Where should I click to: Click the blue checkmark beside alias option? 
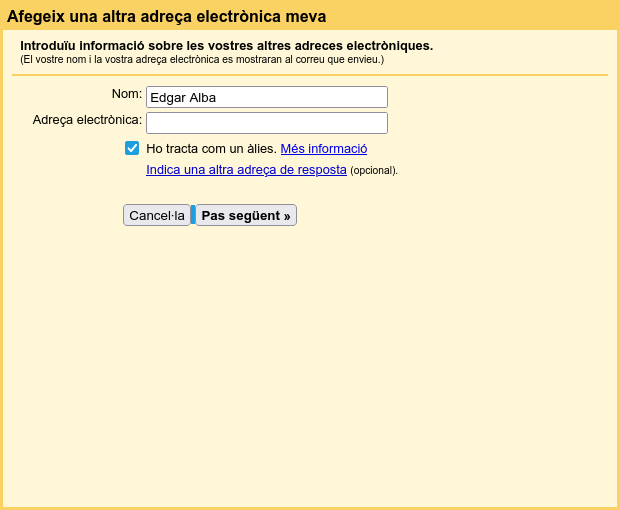[132, 148]
